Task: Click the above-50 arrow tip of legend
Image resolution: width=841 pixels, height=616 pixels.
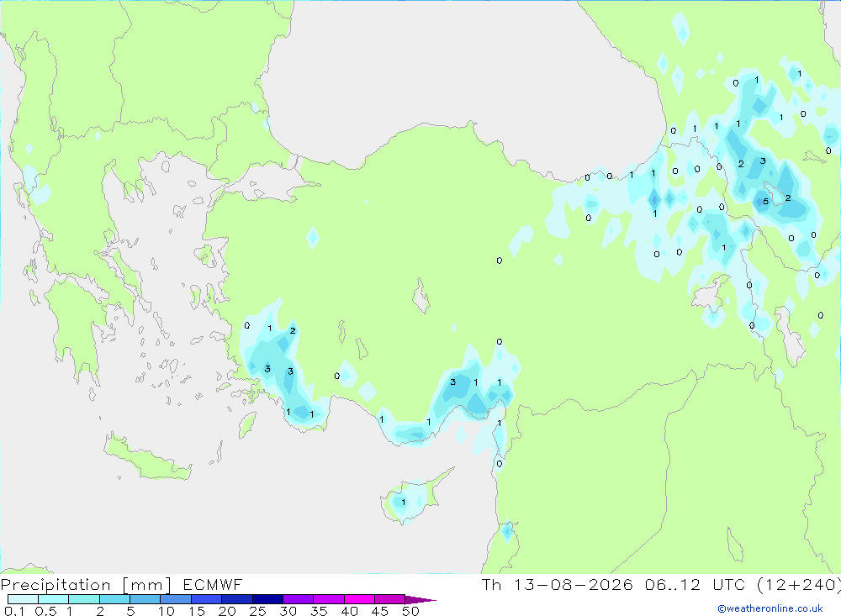Action: [420, 599]
